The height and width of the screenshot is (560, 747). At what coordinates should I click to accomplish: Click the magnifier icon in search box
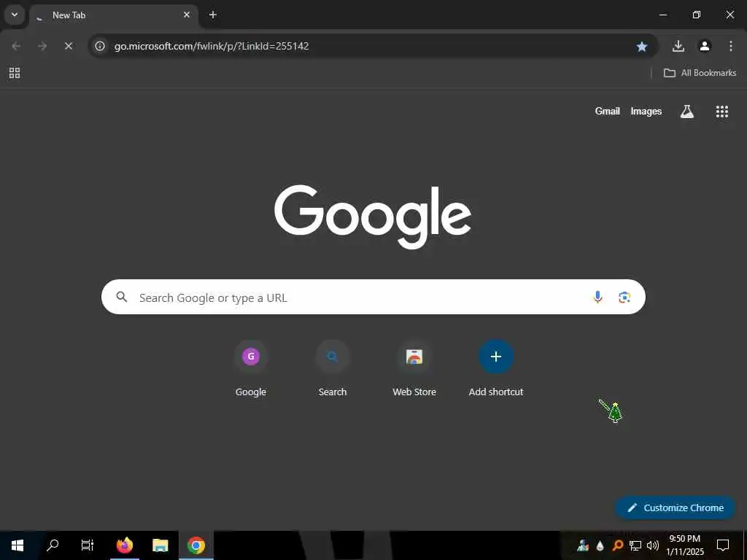click(122, 297)
